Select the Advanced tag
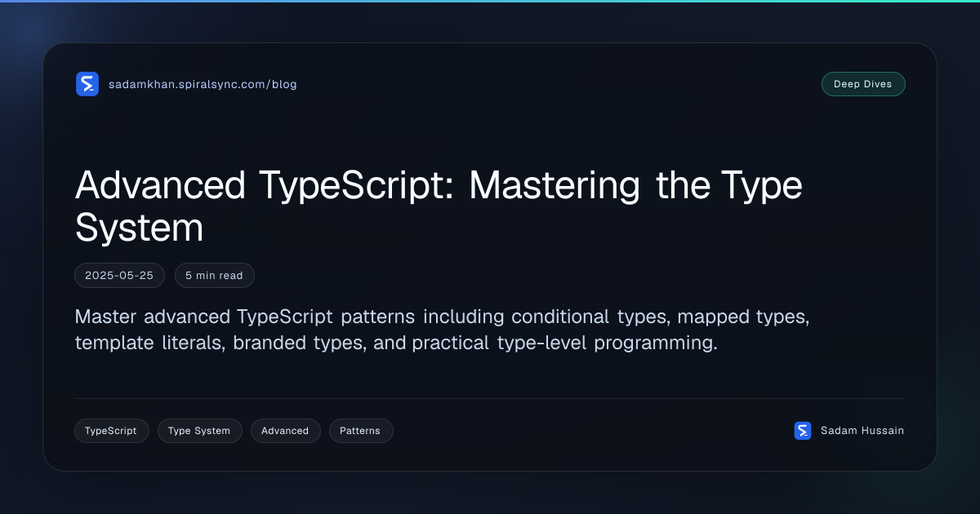980x514 pixels. tap(285, 431)
